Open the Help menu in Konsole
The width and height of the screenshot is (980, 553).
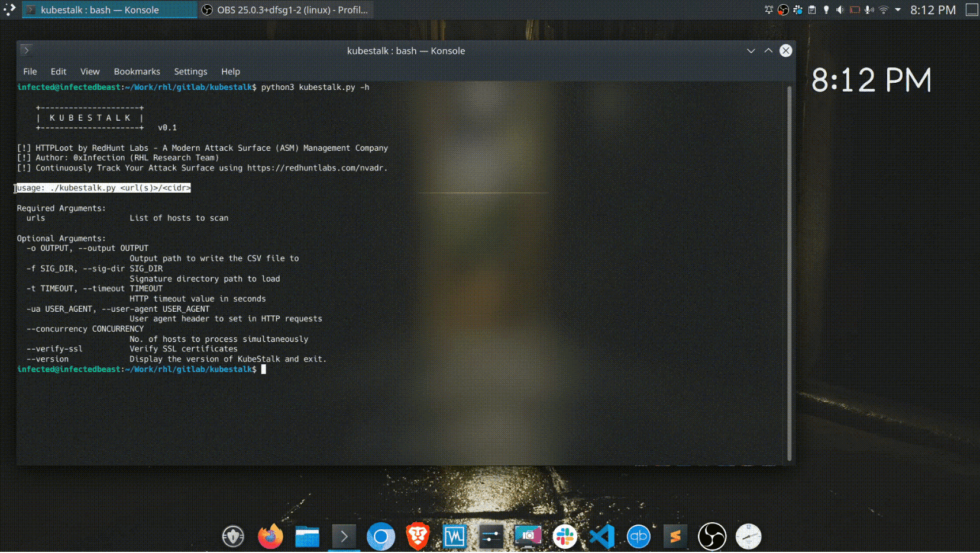[231, 72]
